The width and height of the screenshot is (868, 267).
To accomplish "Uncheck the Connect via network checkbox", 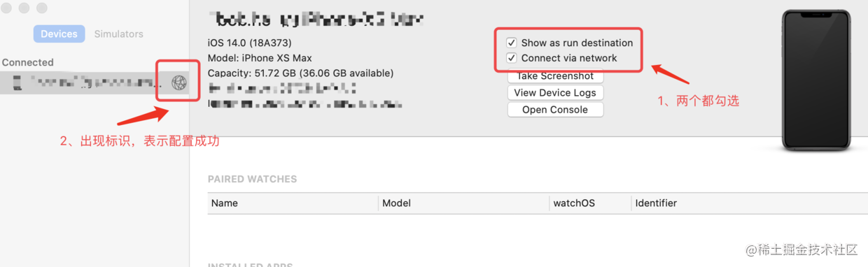I will [512, 58].
